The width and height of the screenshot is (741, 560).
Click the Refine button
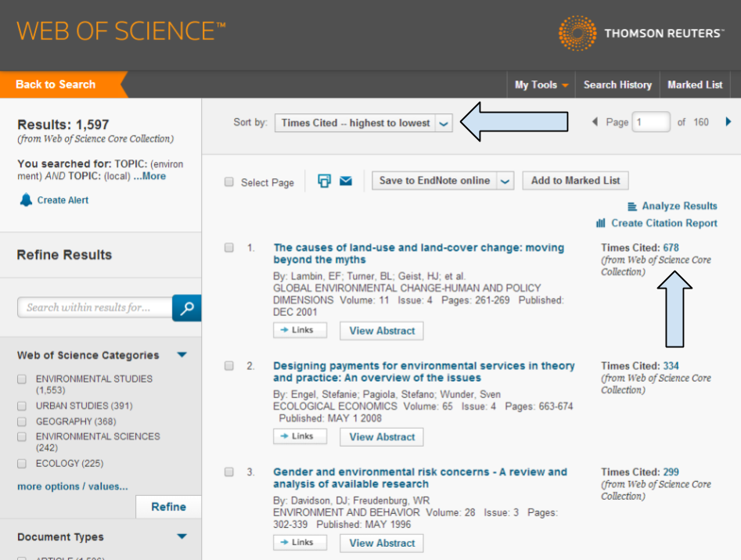click(x=168, y=507)
